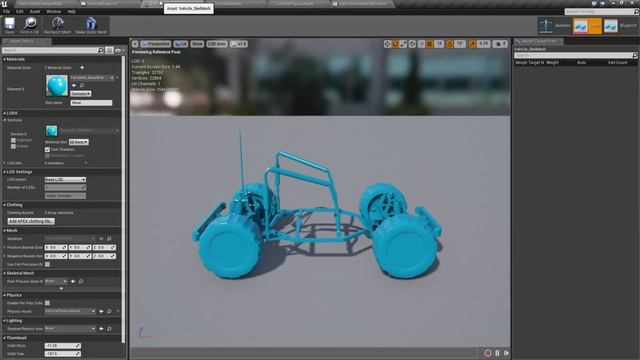The width and height of the screenshot is (640, 360).
Task: Open the File menu
Action: point(6,11)
